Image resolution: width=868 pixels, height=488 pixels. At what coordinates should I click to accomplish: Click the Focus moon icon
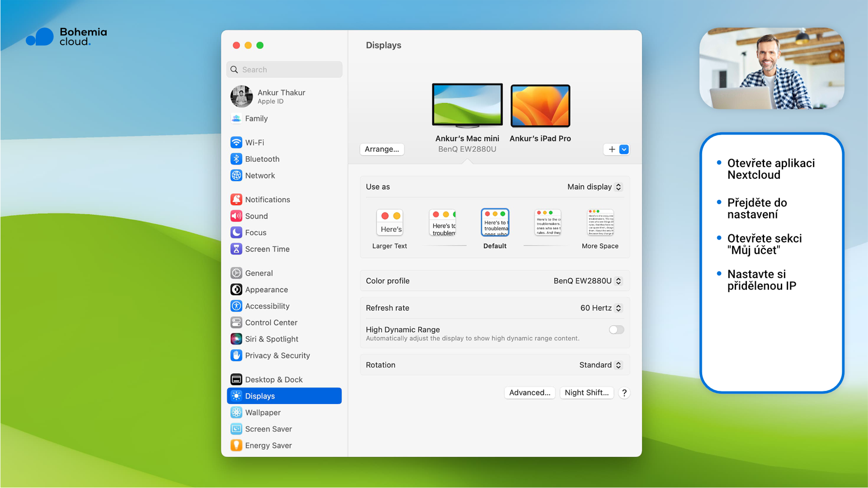pos(236,232)
